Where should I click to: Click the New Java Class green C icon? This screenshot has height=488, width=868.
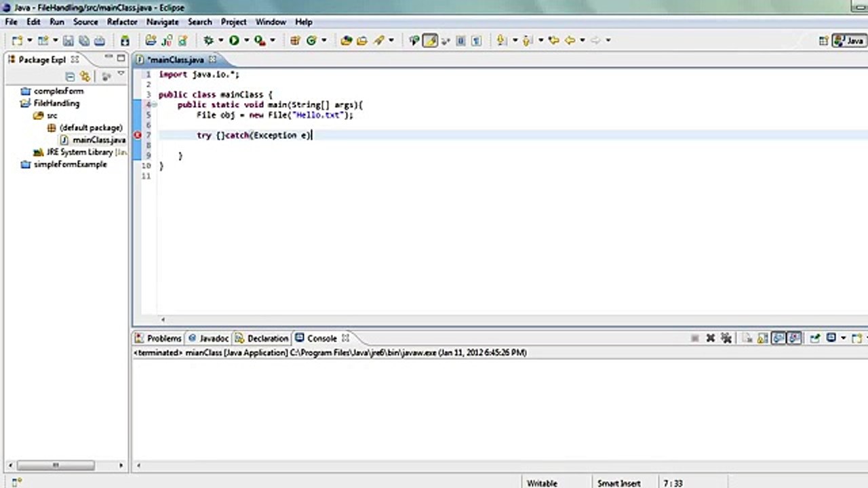pos(311,41)
